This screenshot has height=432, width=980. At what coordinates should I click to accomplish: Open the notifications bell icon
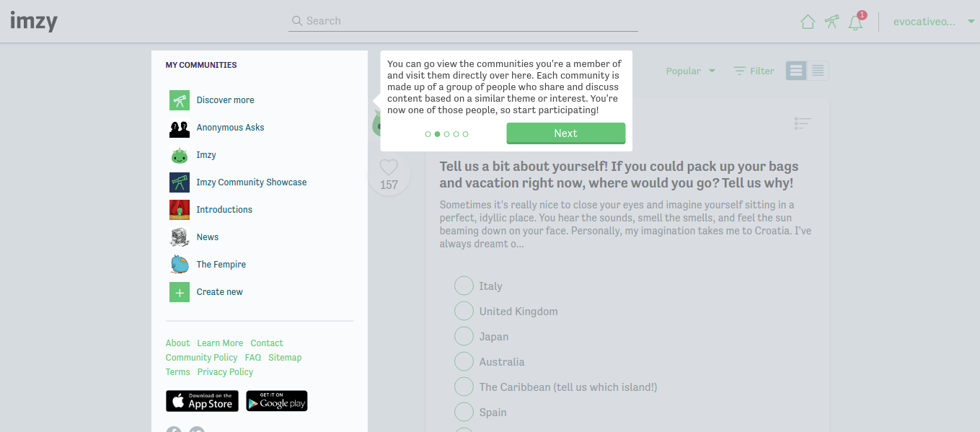coord(856,22)
